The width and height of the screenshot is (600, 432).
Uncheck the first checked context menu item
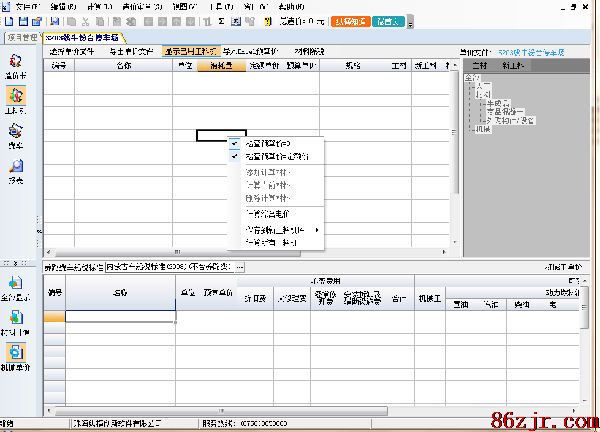coord(271,143)
